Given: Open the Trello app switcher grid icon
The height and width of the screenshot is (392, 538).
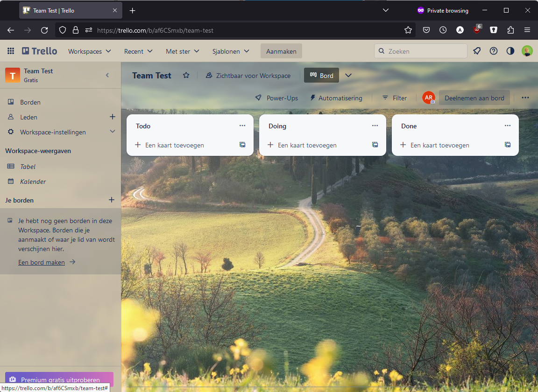Looking at the screenshot, I should pyautogui.click(x=11, y=51).
